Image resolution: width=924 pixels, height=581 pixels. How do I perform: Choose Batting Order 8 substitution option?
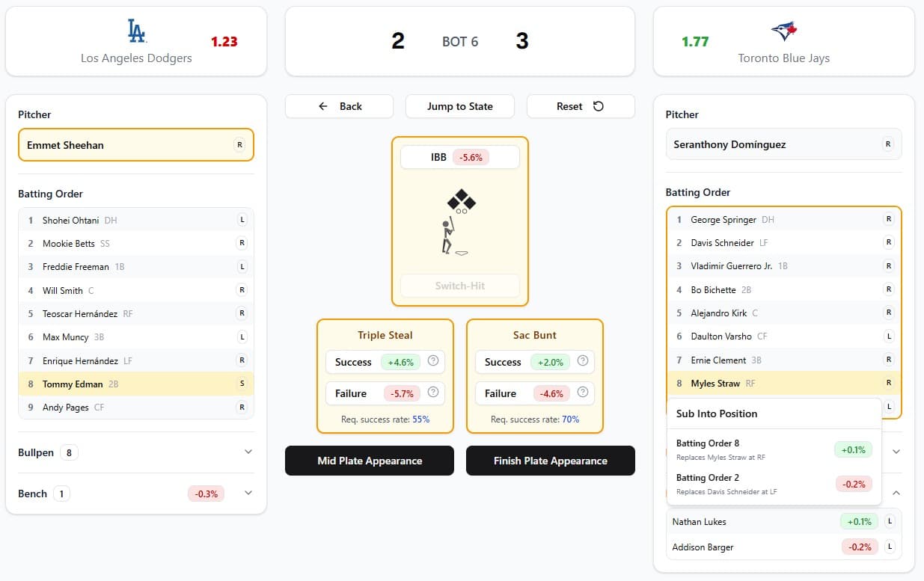pyautogui.click(x=773, y=449)
